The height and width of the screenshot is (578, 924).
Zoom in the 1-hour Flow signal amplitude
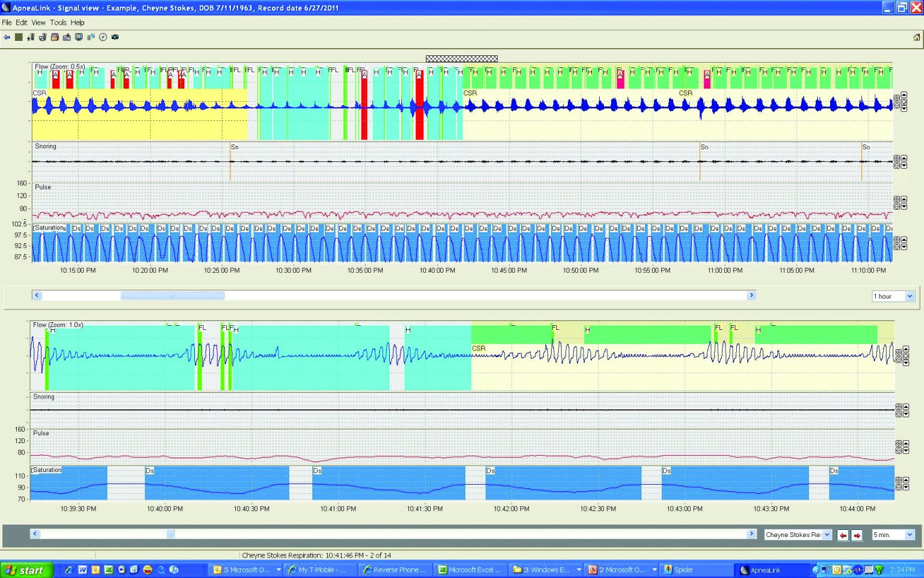tap(897, 98)
